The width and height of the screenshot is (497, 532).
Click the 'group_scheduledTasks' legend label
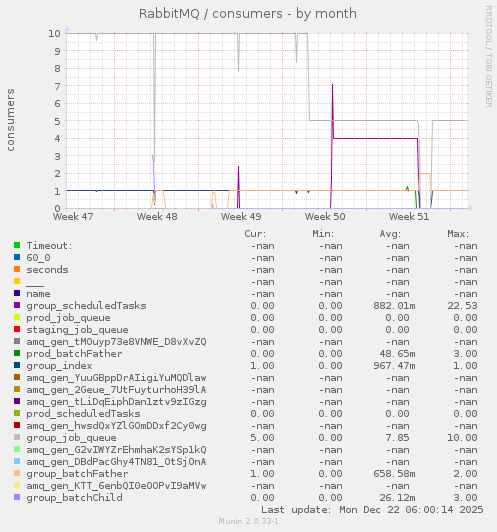(x=87, y=306)
